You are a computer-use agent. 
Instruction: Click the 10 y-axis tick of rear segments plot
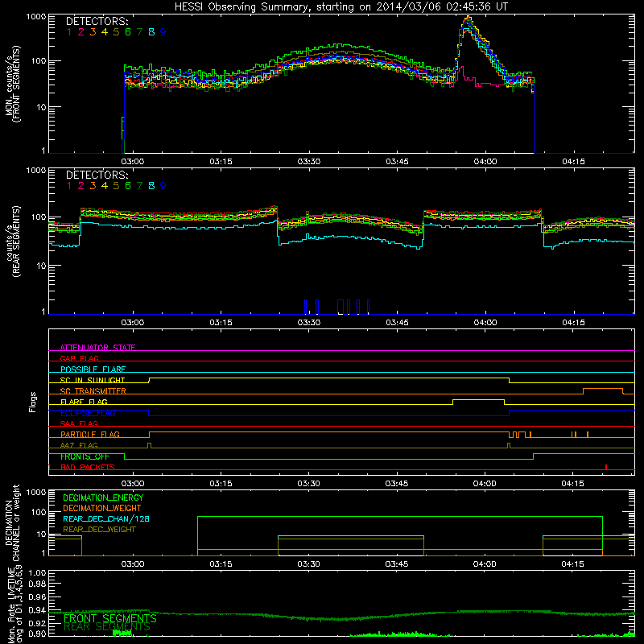click(40, 266)
